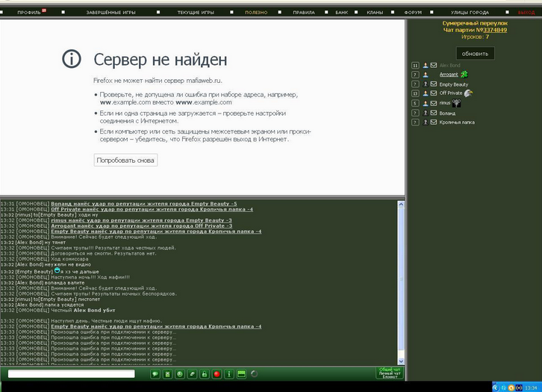Click the envelope icon next to Alex Bond

coord(434,66)
